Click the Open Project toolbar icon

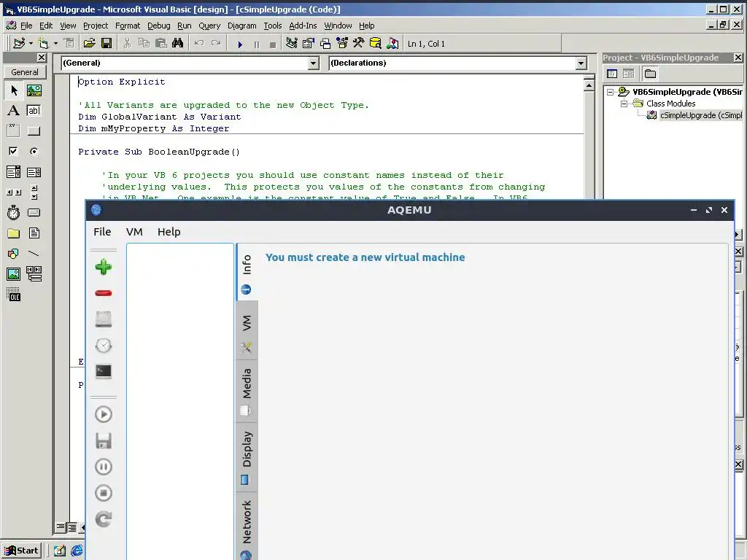pyautogui.click(x=89, y=44)
